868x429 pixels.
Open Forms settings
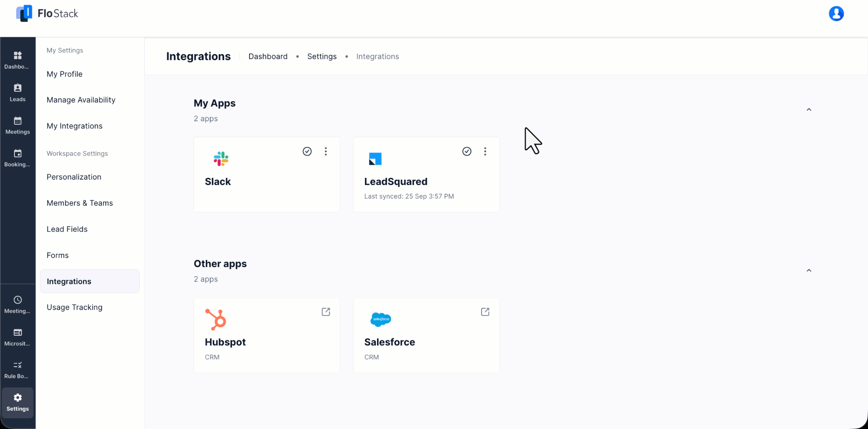57,255
